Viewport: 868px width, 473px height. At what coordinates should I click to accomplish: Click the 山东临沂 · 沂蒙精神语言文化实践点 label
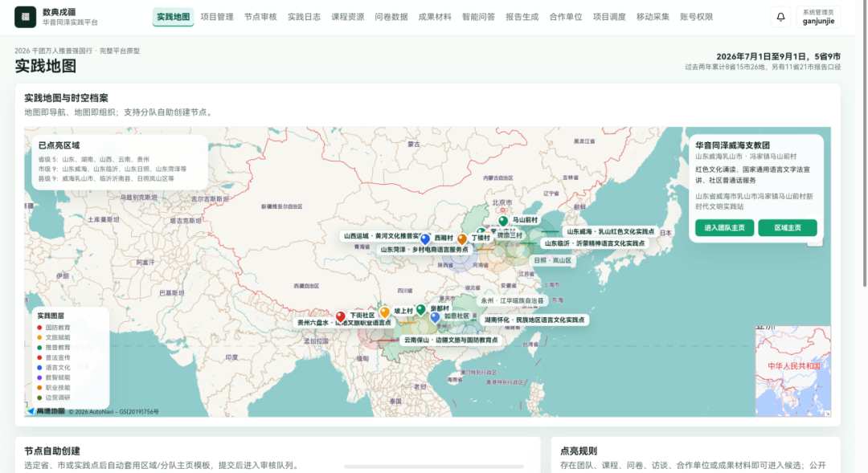click(x=595, y=243)
